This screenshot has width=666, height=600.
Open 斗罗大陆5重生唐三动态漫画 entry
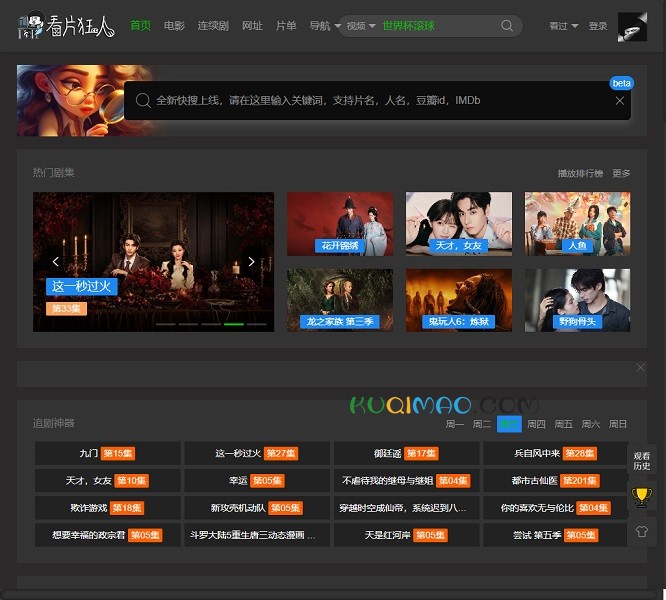[x=257, y=535]
